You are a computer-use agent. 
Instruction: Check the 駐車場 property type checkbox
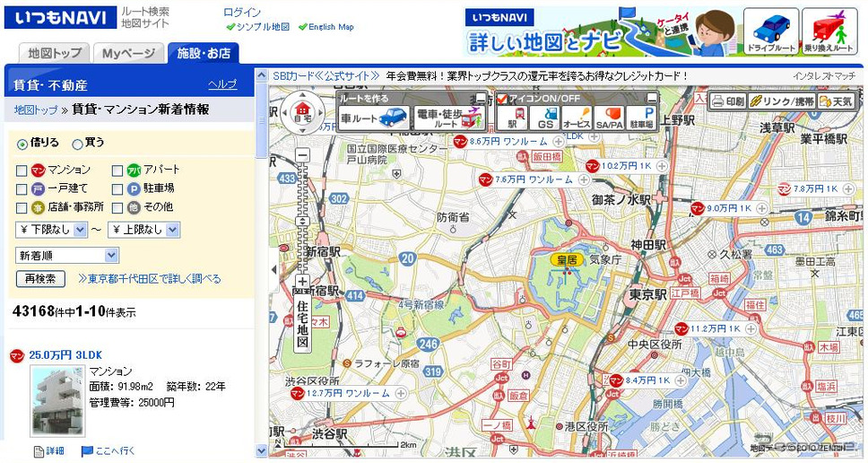[117, 189]
